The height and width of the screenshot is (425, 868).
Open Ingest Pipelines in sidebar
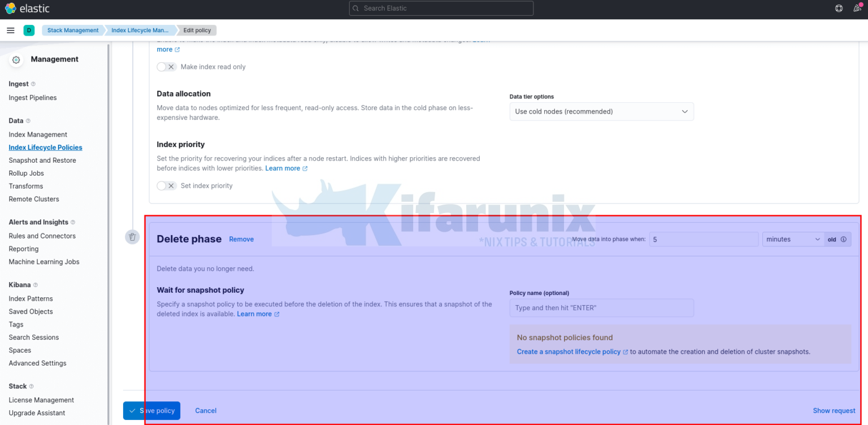(33, 98)
